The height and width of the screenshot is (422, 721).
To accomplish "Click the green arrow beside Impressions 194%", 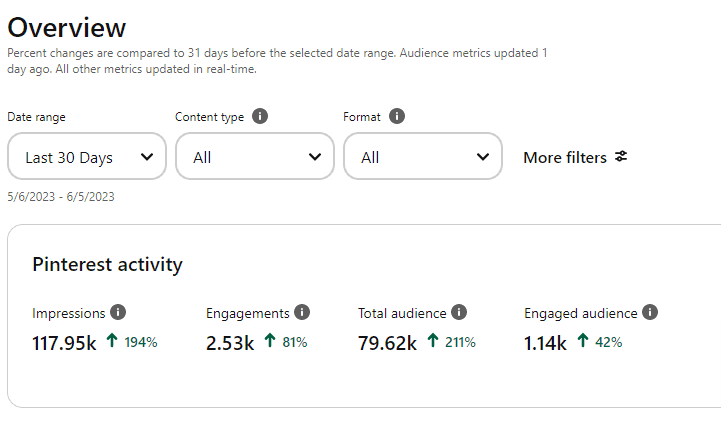I will point(112,342).
